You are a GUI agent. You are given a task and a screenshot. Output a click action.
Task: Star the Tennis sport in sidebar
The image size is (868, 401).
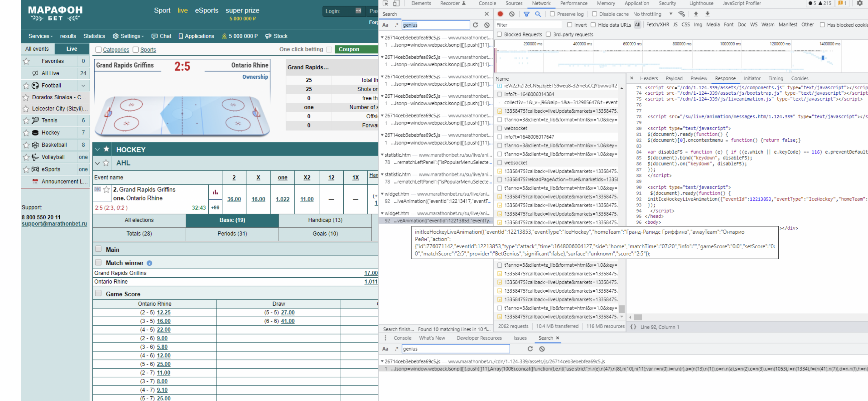pyautogui.click(x=26, y=121)
